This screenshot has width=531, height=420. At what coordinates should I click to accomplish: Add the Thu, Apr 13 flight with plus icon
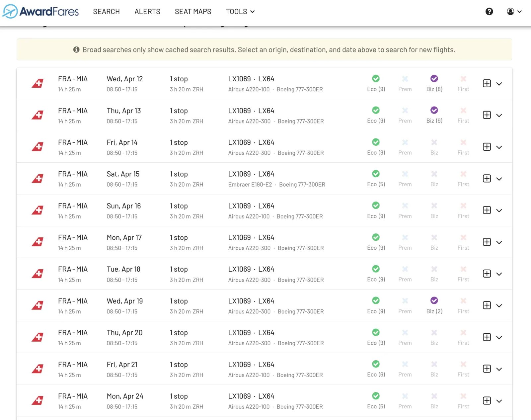487,115
